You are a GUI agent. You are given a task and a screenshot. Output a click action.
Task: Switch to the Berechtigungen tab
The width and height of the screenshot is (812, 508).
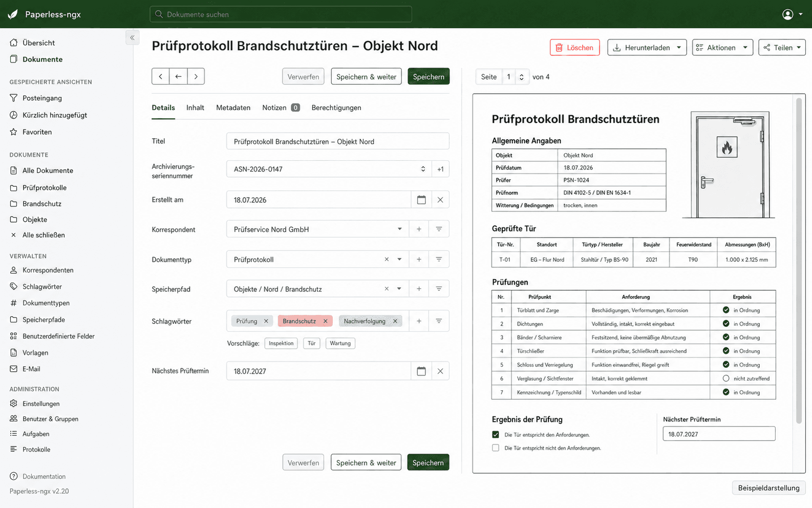(336, 108)
